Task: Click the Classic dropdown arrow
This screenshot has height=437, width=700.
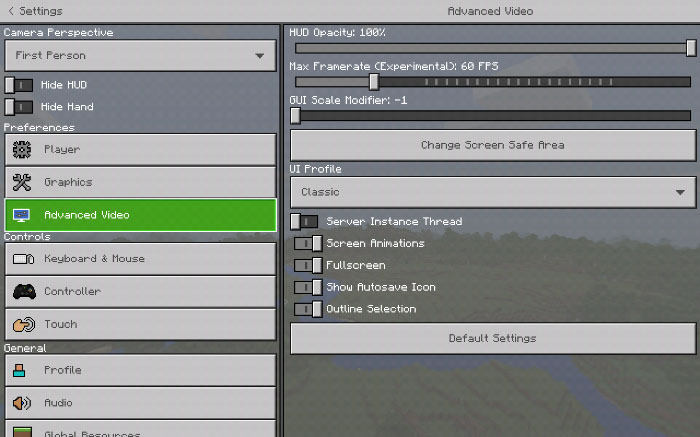Action: 680,192
